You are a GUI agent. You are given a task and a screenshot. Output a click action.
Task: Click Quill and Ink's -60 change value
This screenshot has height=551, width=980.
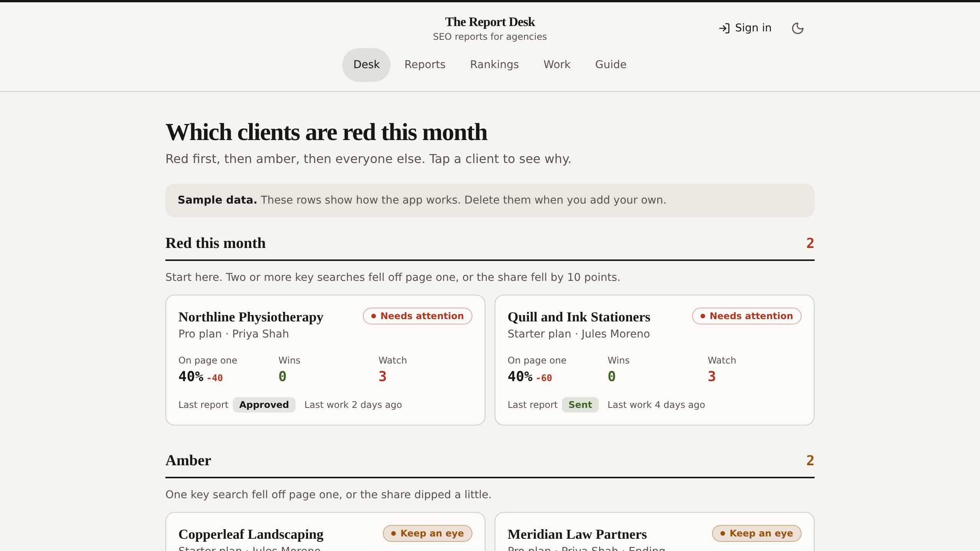[544, 378]
